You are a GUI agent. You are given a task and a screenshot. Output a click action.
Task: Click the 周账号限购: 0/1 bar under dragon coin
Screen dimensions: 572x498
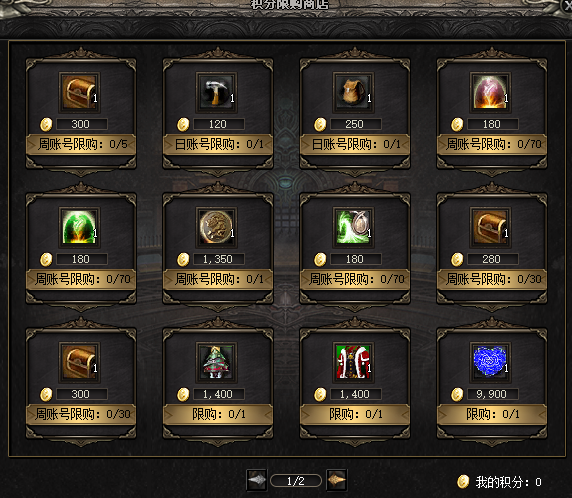click(218, 279)
